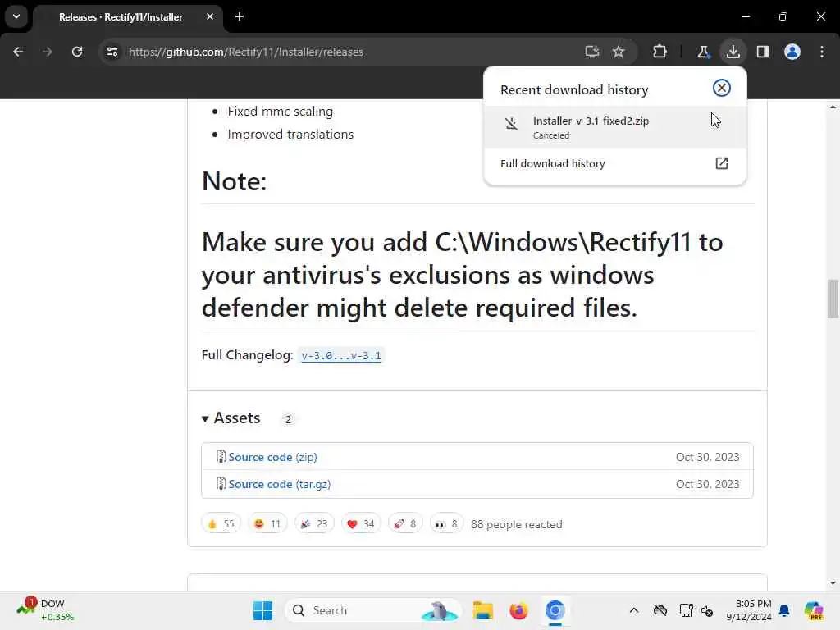Open site information icon in address bar
The image size is (840, 630).
(112, 52)
